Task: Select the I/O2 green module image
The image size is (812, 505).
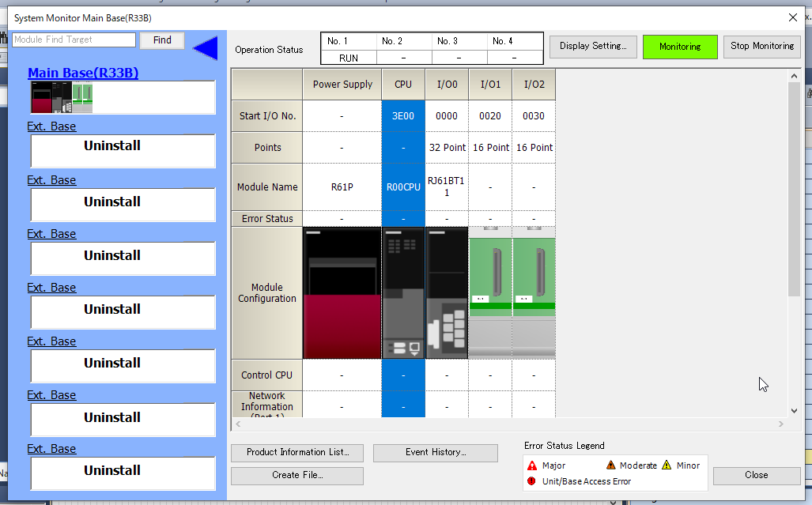Action: [534, 292]
